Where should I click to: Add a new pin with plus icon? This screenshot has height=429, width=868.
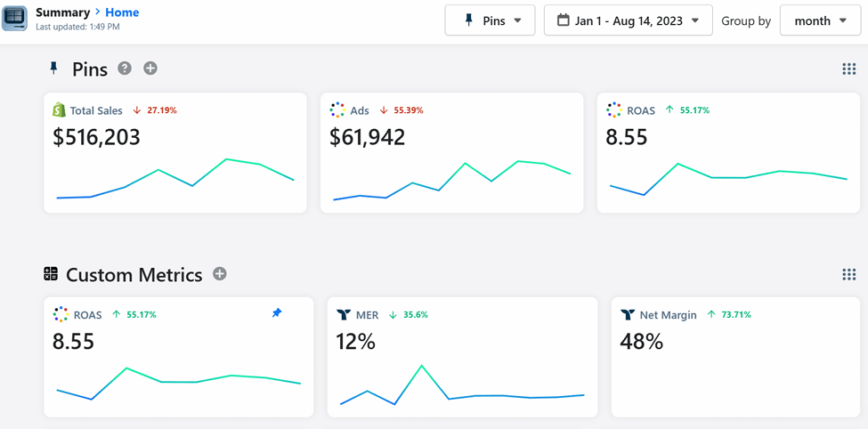point(150,69)
